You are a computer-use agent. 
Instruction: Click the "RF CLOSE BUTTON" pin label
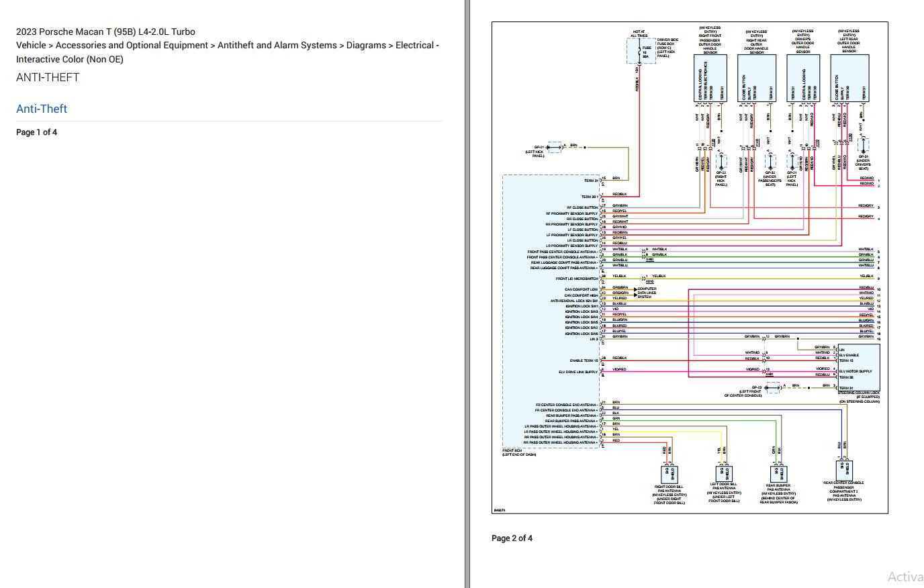coord(582,208)
